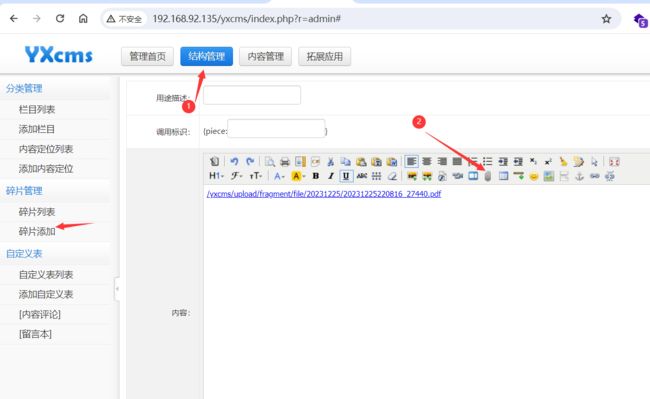Open 添加内容定位 in the sidebar

(46, 169)
